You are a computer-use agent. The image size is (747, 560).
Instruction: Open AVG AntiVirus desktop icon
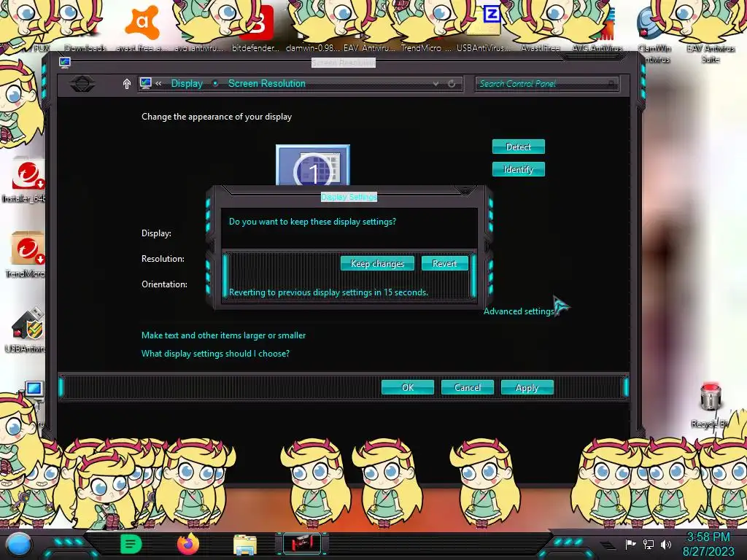(597, 29)
